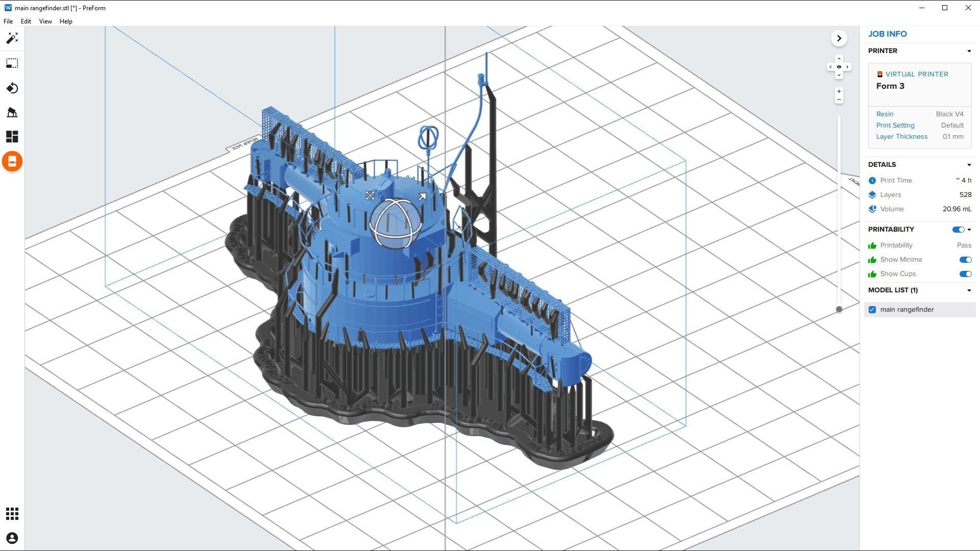
Task: Select the main rangefinder row in Model List
Action: click(920, 310)
